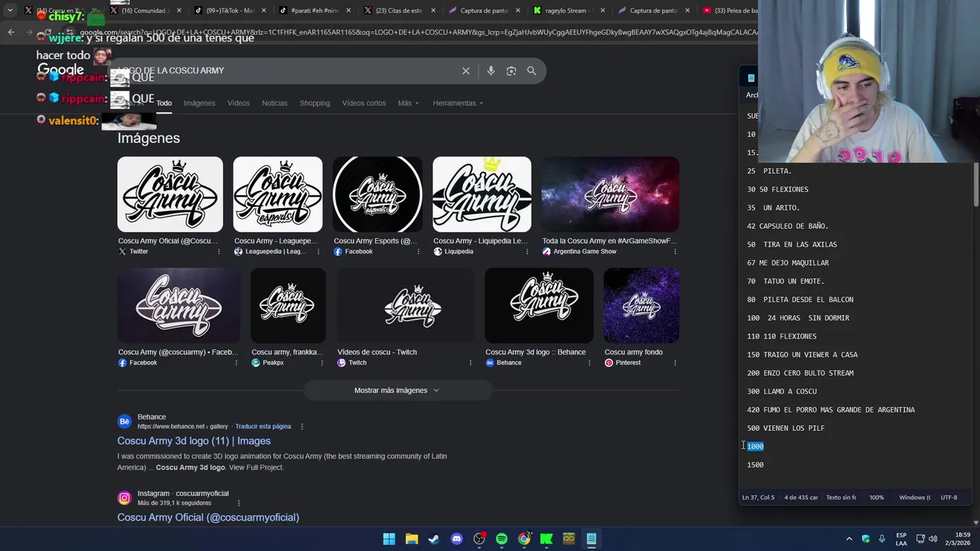Open Kick app from the taskbar
This screenshot has height=551, width=980.
point(547,539)
